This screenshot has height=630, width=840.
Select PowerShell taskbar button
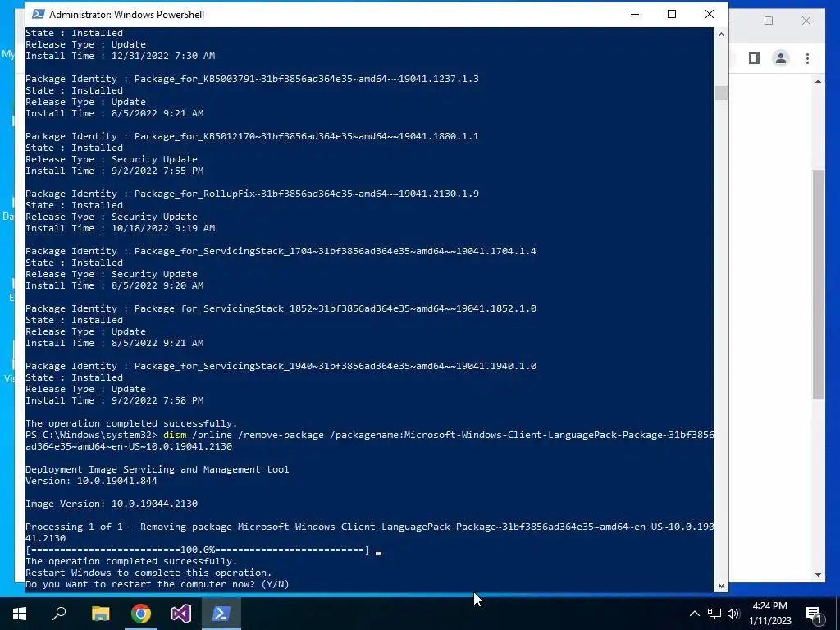click(x=221, y=614)
